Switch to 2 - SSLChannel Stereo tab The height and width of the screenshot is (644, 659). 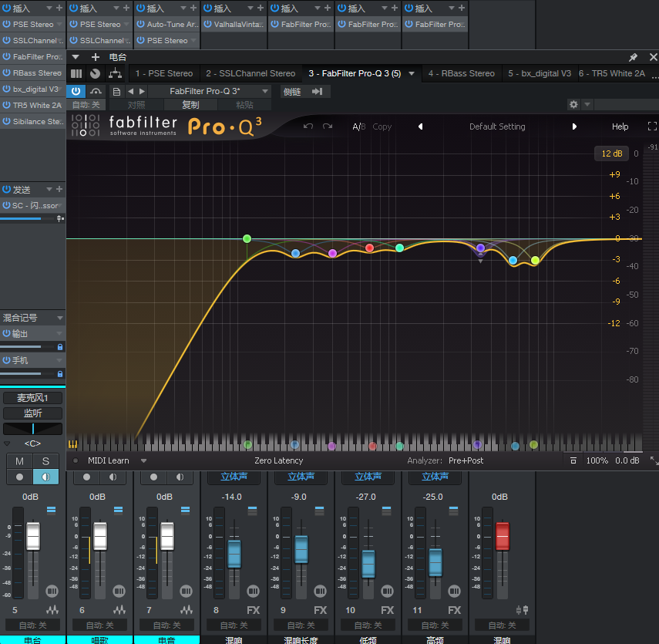(x=250, y=73)
